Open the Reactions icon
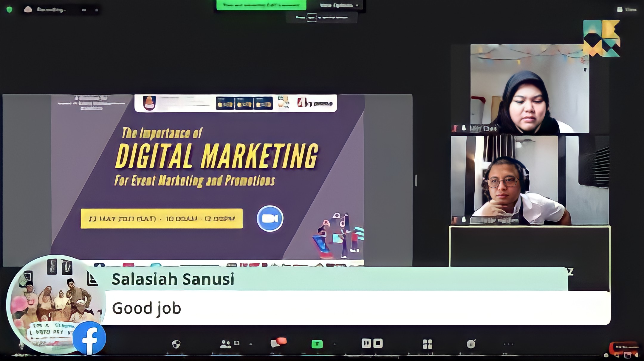The height and width of the screenshot is (361, 644). tap(471, 344)
